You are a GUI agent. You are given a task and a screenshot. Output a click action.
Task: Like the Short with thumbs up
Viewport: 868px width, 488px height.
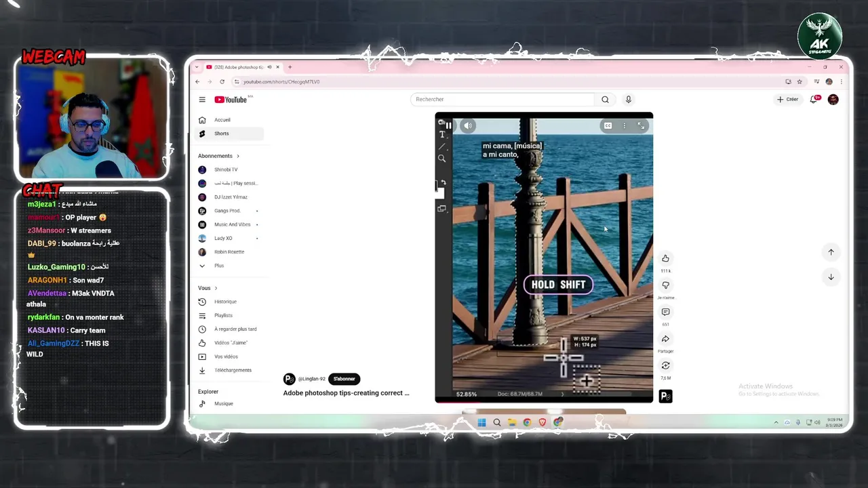coord(665,258)
